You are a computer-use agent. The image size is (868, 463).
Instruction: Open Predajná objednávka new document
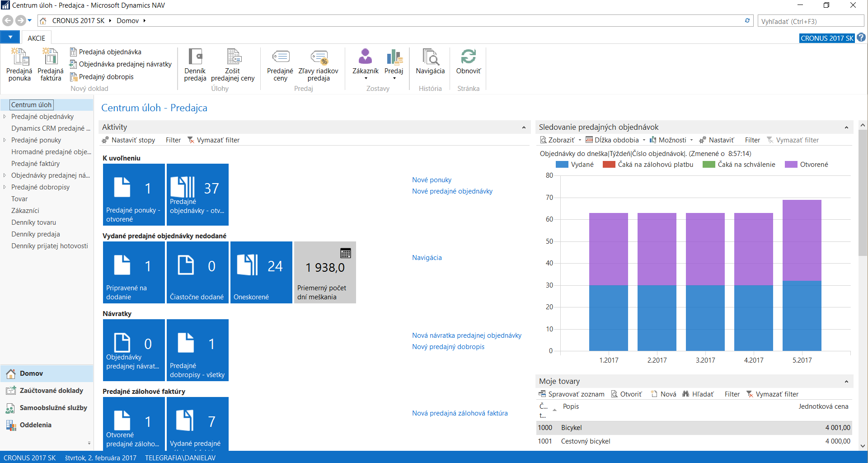tap(106, 52)
